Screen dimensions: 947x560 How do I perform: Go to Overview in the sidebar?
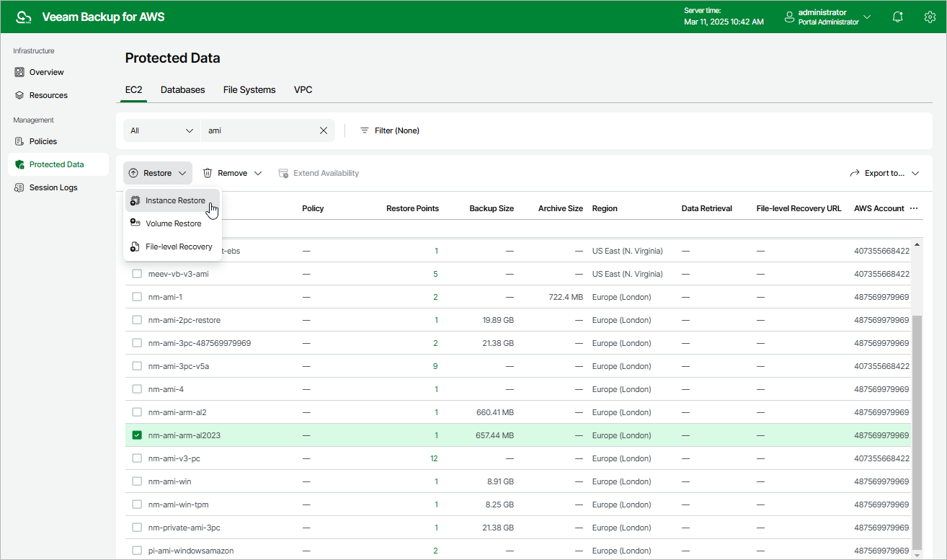[46, 72]
